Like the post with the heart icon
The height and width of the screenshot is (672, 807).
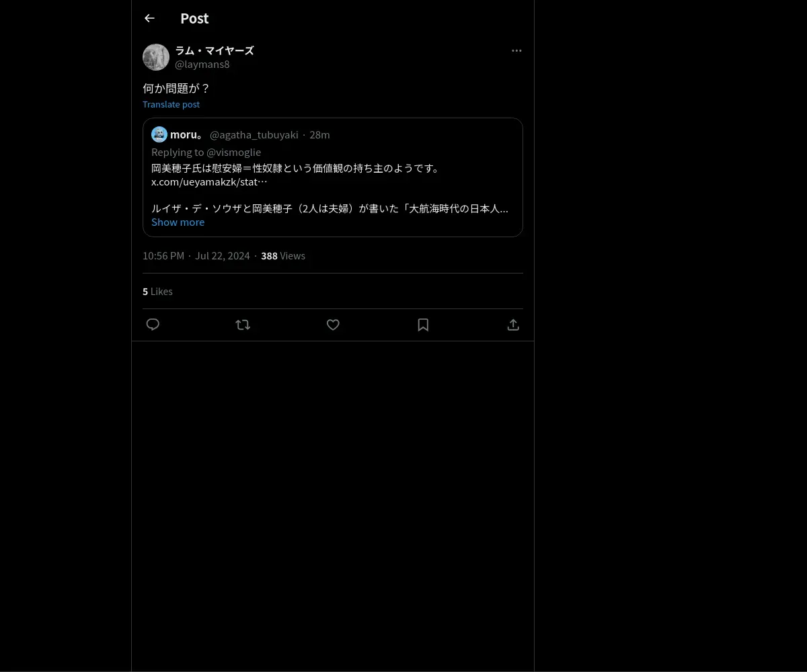point(333,325)
